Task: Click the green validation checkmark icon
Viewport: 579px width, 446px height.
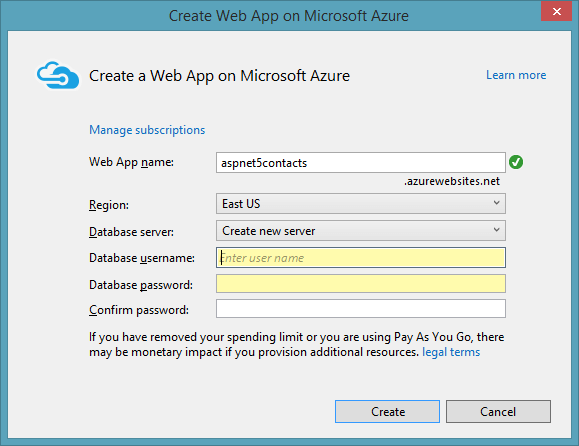Action: 516,162
